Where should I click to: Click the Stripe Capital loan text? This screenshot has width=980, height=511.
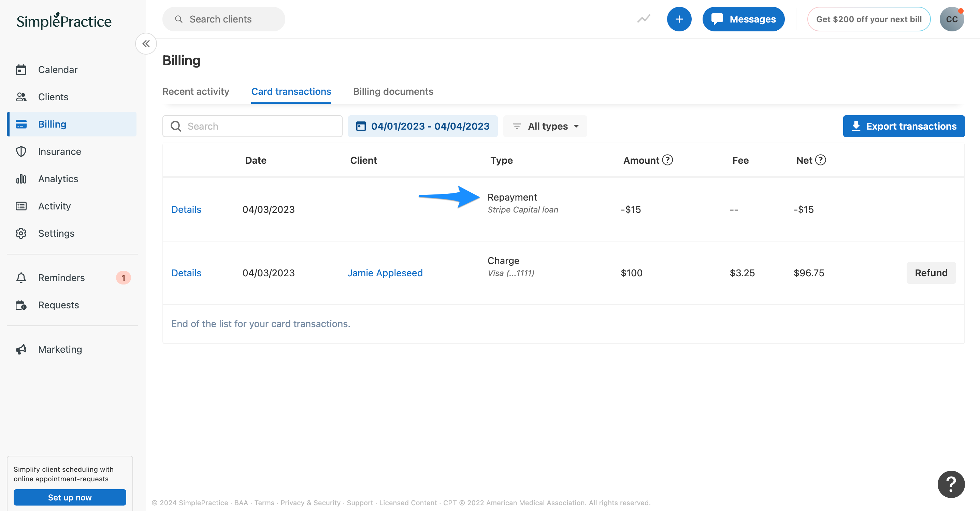click(x=523, y=210)
